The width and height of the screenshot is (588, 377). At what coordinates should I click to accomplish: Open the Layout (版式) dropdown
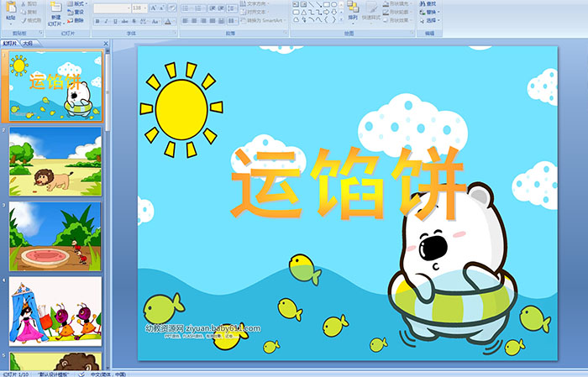tap(77, 3)
